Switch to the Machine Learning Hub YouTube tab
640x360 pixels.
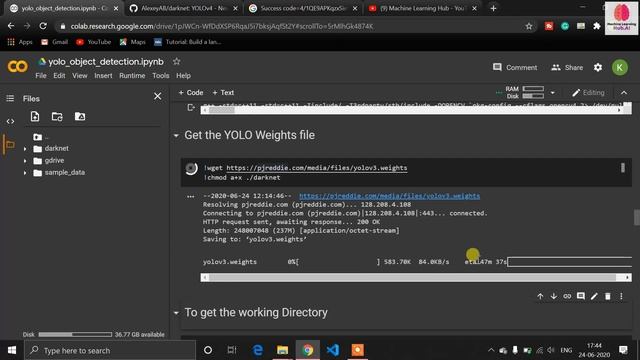[423, 8]
